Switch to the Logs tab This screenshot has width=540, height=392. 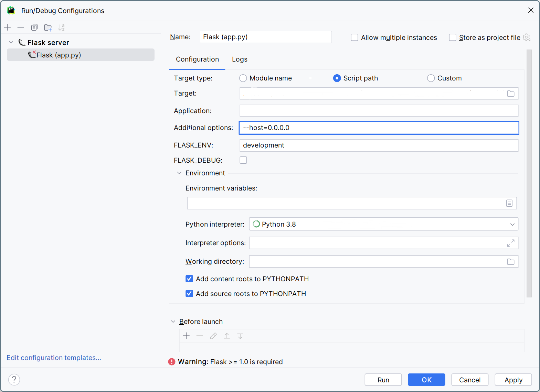[240, 59]
